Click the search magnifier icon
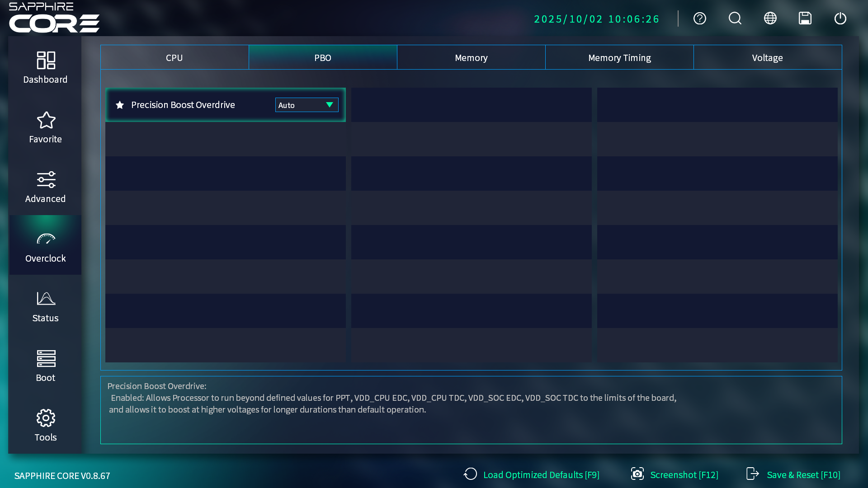The width and height of the screenshot is (868, 488). pyautogui.click(x=735, y=19)
